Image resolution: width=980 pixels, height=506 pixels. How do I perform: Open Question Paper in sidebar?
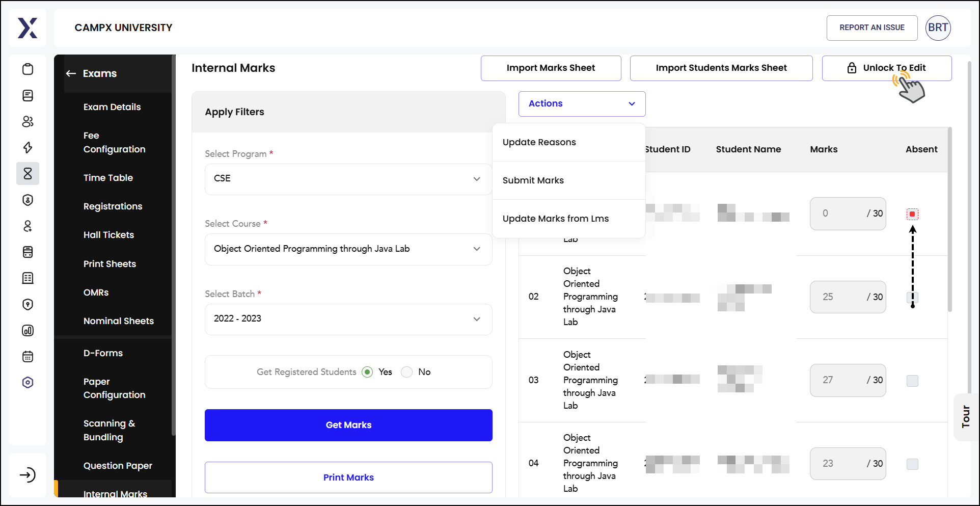tap(118, 466)
